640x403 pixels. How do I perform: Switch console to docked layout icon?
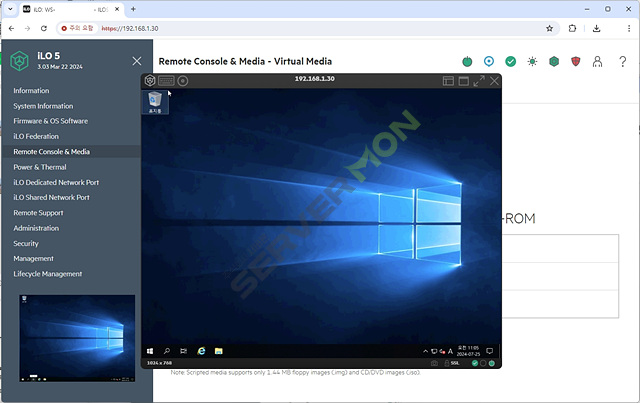coord(448,81)
